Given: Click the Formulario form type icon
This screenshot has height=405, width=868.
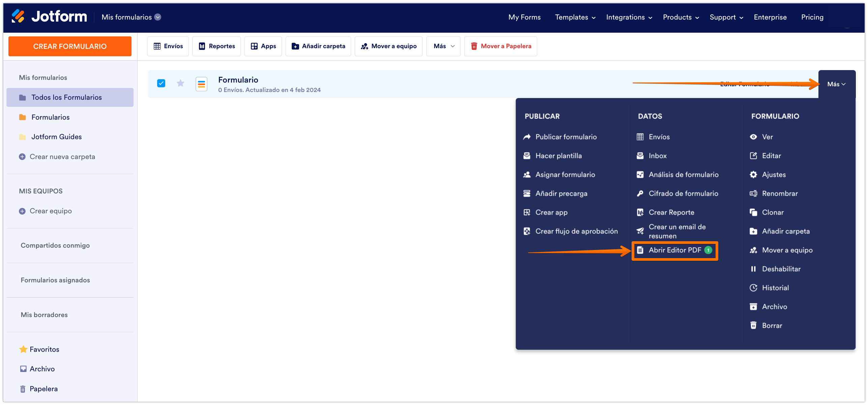Looking at the screenshot, I should [x=201, y=84].
